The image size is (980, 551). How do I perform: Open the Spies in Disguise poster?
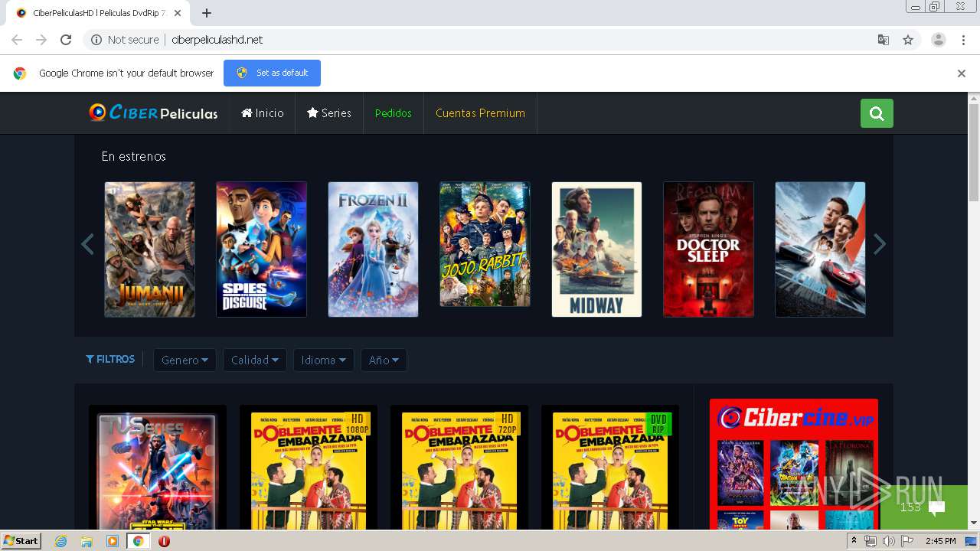[261, 249]
